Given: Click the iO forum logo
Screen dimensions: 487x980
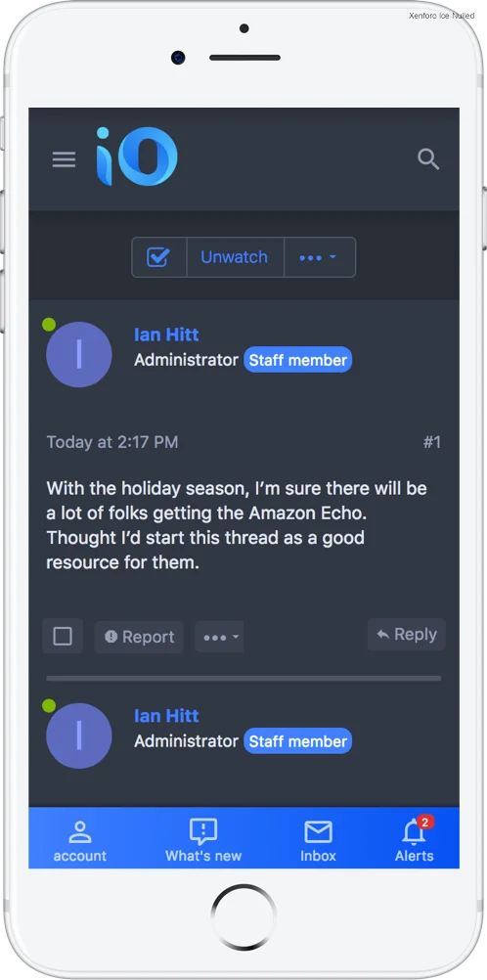Looking at the screenshot, I should (137, 156).
